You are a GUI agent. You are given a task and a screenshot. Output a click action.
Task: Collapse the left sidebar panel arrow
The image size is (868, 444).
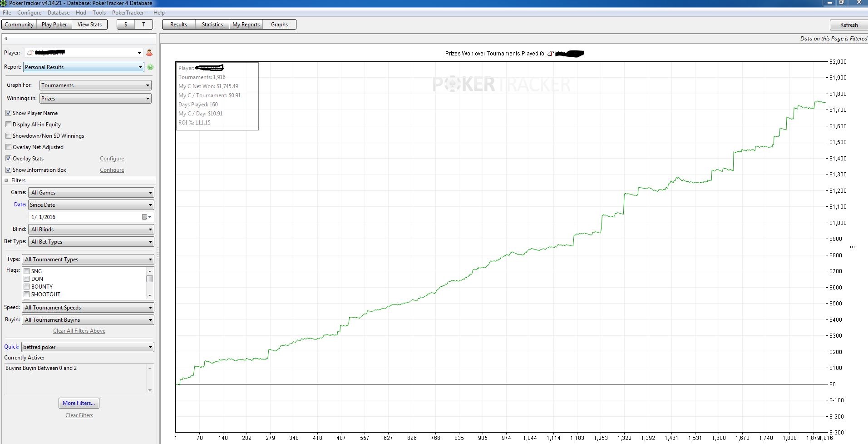6,39
